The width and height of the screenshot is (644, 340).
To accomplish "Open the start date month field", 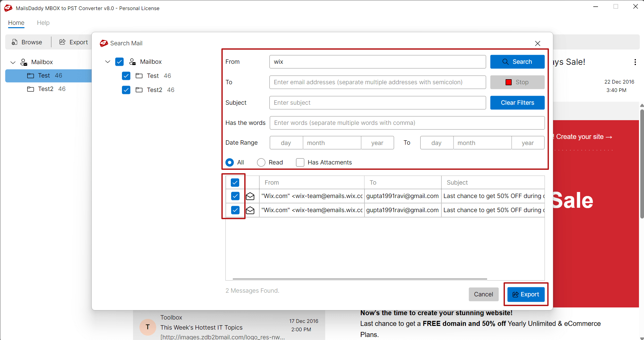I will [x=332, y=143].
